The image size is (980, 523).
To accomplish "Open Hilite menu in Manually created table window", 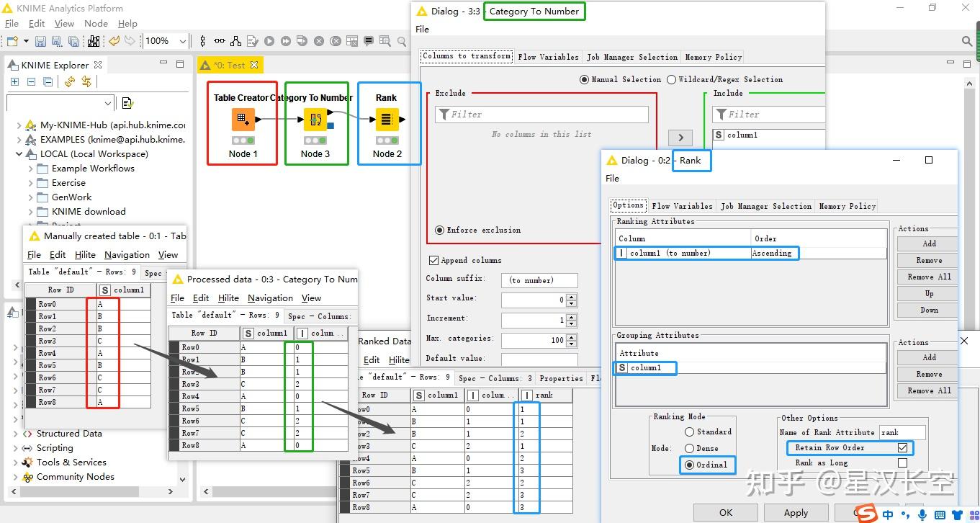I will pos(85,254).
